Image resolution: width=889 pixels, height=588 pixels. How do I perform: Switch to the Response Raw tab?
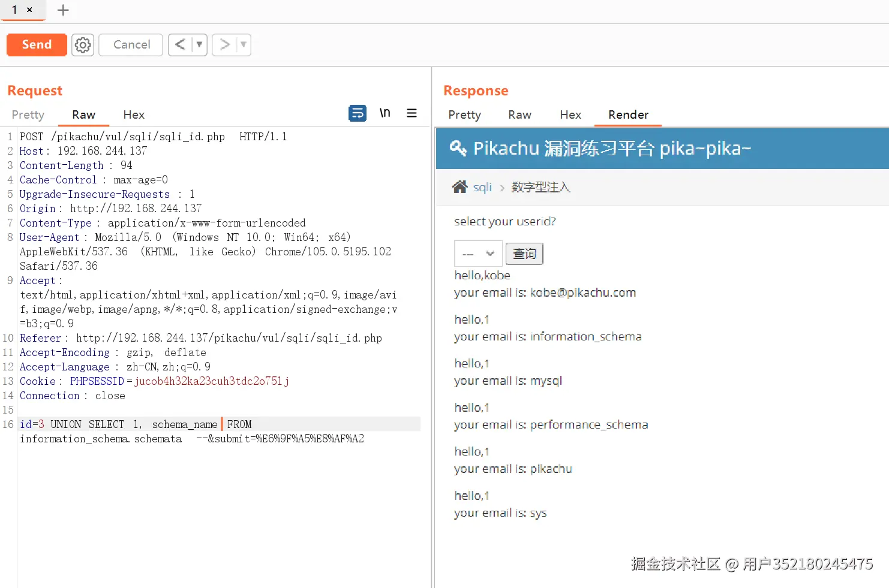(x=519, y=114)
